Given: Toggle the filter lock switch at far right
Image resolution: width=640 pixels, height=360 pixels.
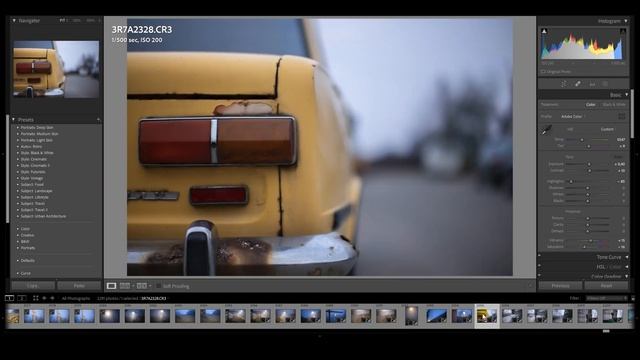Looking at the screenshot, I should (x=633, y=298).
